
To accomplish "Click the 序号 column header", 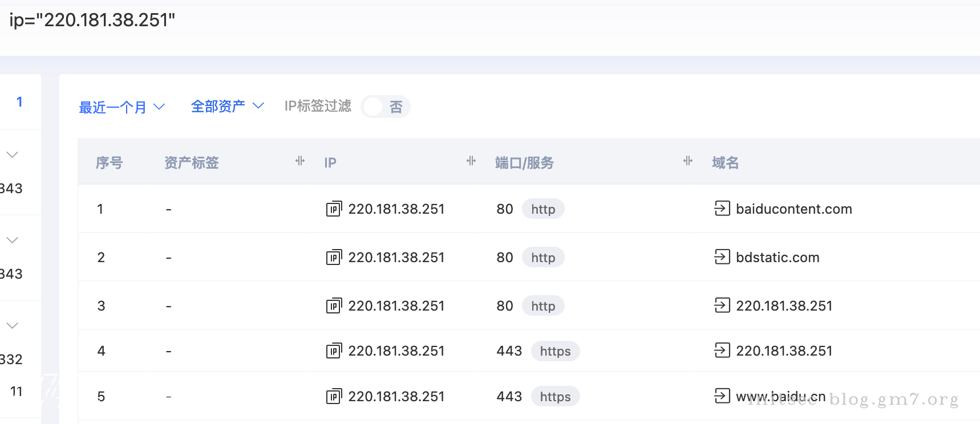I will click(109, 163).
